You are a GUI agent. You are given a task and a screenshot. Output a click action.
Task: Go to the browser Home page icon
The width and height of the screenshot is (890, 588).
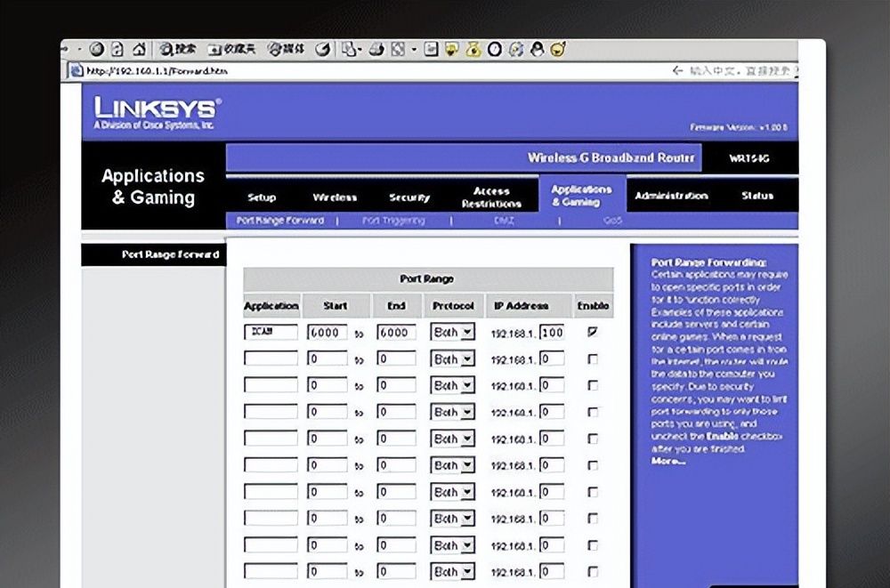(140, 49)
